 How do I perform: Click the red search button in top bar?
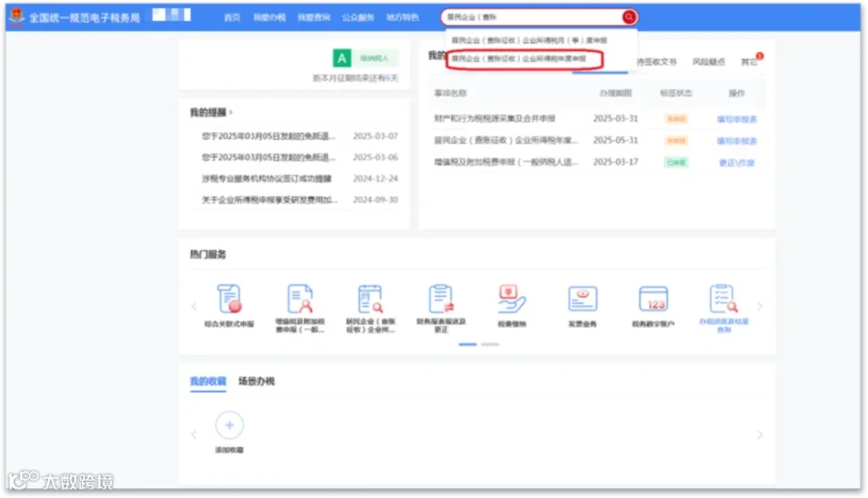pos(629,17)
